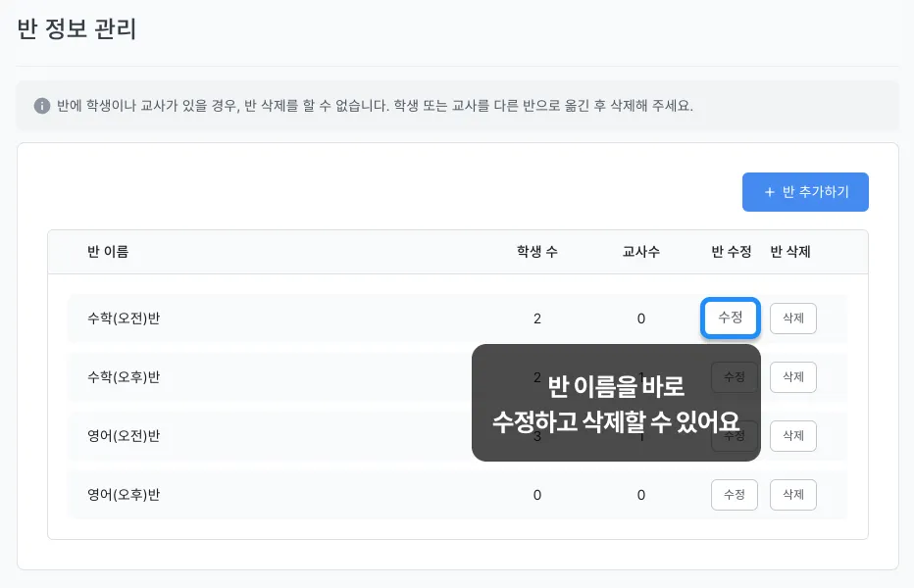Viewport: 914px width, 588px height.
Task: Click the 교사수 column header
Action: [x=640, y=252]
